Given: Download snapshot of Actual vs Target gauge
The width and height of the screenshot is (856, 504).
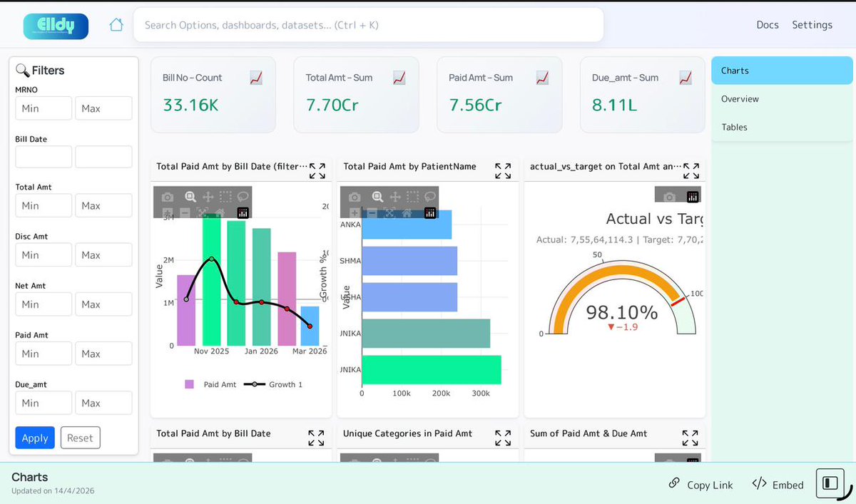Looking at the screenshot, I should (670, 197).
